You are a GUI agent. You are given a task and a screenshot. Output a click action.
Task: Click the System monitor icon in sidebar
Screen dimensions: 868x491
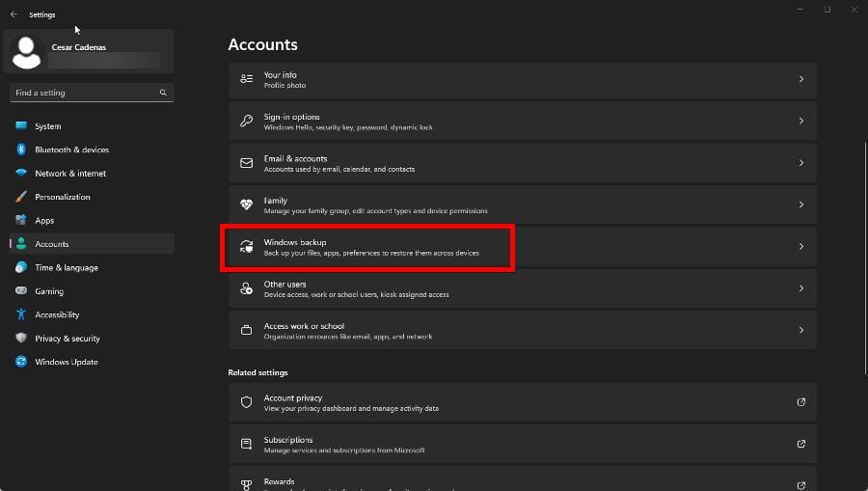pyautogui.click(x=21, y=126)
